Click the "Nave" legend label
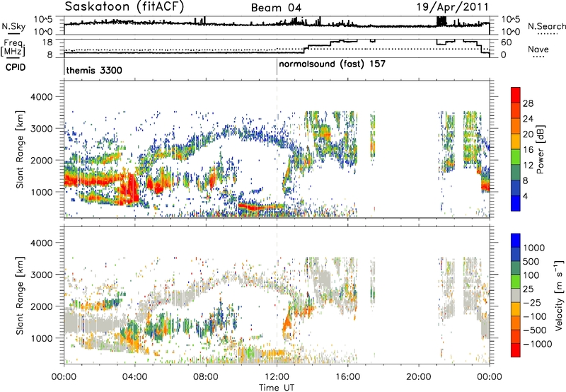 [538, 49]
